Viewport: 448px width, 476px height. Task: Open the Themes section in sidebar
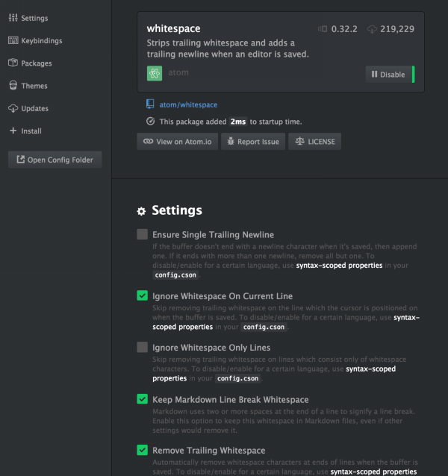34,86
